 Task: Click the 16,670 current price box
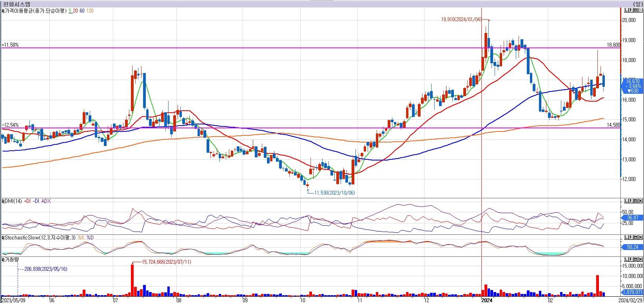(632, 86)
